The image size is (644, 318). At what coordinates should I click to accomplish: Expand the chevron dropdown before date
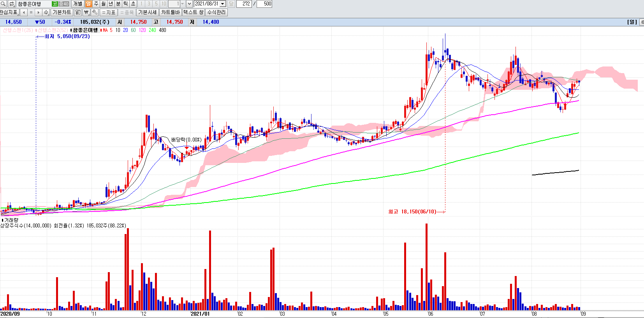point(189,3)
